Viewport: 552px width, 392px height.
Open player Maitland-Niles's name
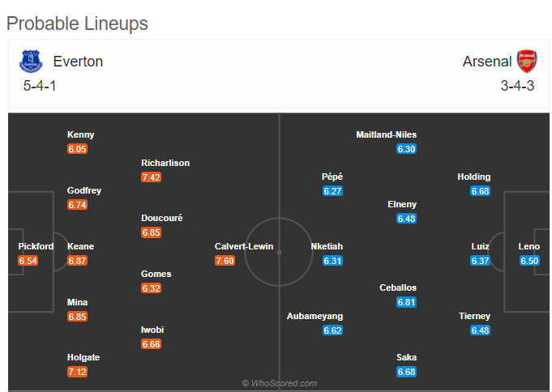[x=386, y=134]
